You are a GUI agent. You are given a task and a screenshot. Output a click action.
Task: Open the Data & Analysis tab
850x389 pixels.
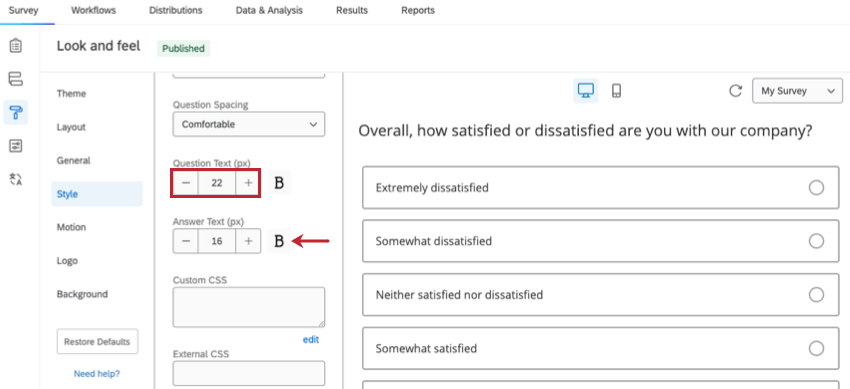pos(269,10)
